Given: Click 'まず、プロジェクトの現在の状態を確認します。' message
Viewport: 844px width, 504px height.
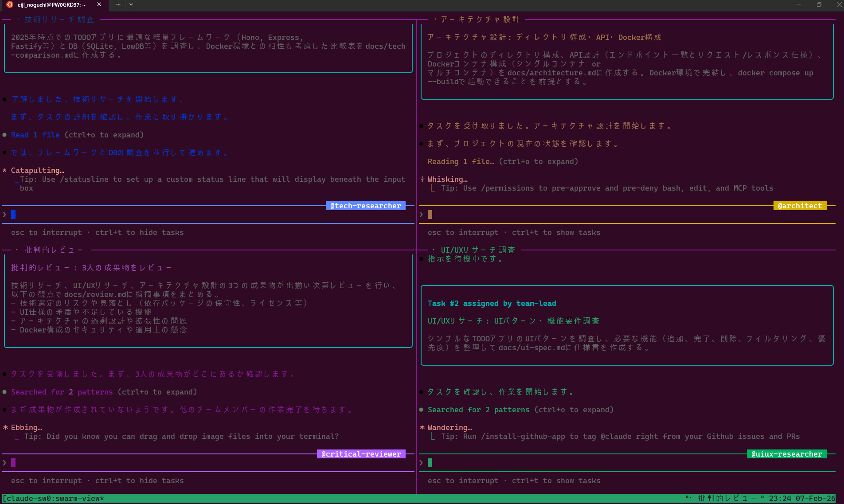Looking at the screenshot, I should click(523, 144).
